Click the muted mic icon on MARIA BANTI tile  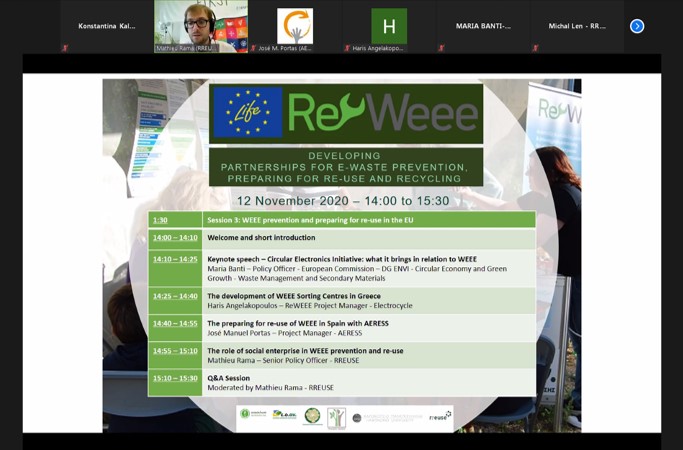tap(441, 48)
